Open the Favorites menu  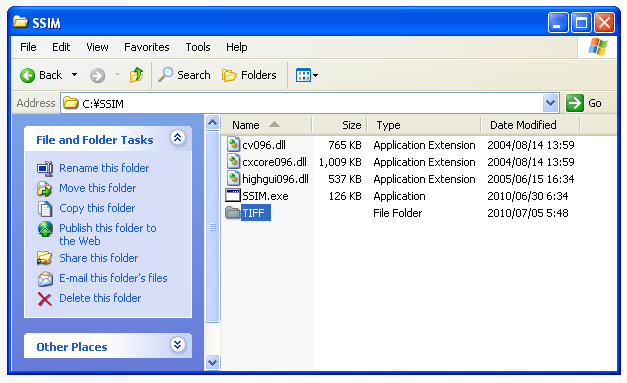147,47
